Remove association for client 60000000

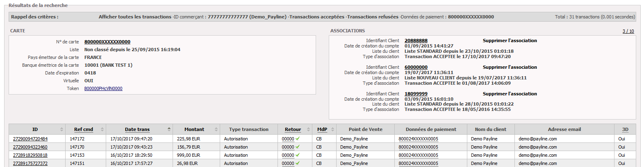(510, 67)
